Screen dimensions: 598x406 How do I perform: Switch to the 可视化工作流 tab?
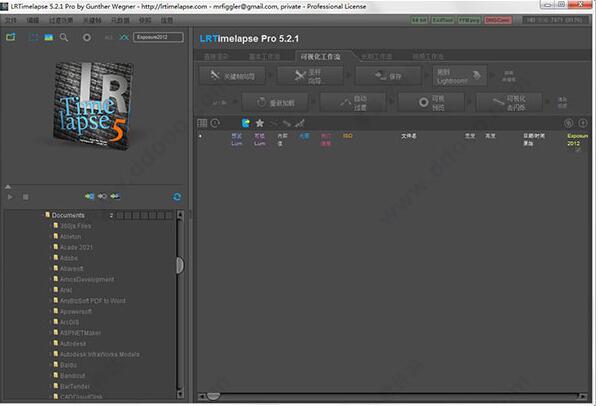point(320,56)
